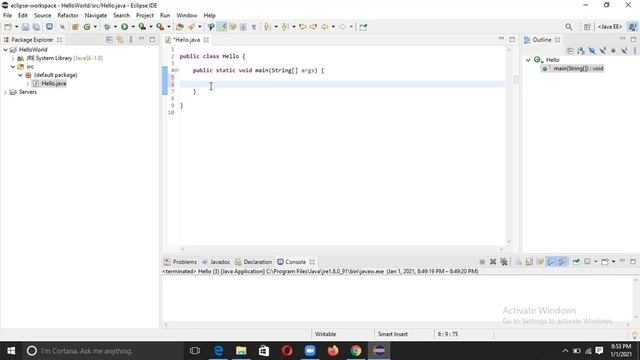This screenshot has height=360, width=640.
Task: Collapse the Hello class in Outline
Action: pyautogui.click(x=528, y=60)
